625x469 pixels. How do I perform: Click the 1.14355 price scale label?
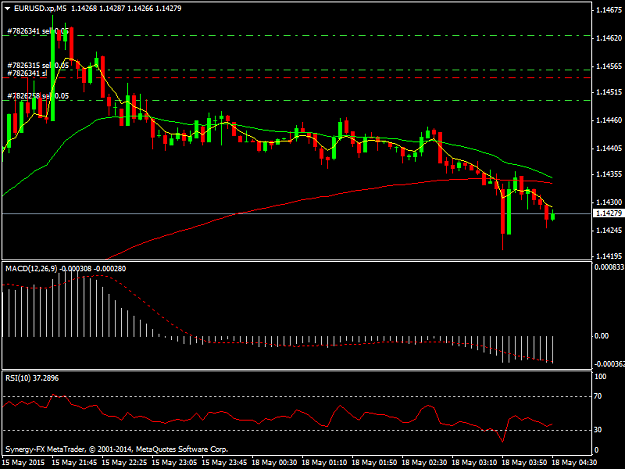pyautogui.click(x=609, y=175)
